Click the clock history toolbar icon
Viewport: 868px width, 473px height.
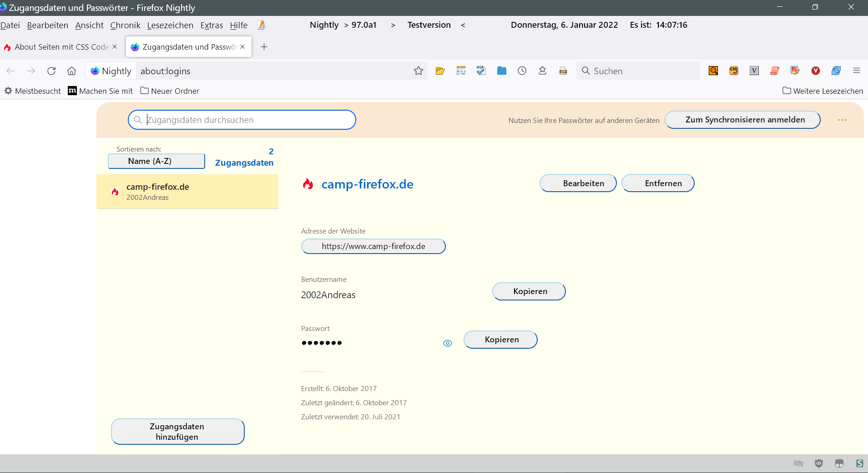(x=522, y=71)
